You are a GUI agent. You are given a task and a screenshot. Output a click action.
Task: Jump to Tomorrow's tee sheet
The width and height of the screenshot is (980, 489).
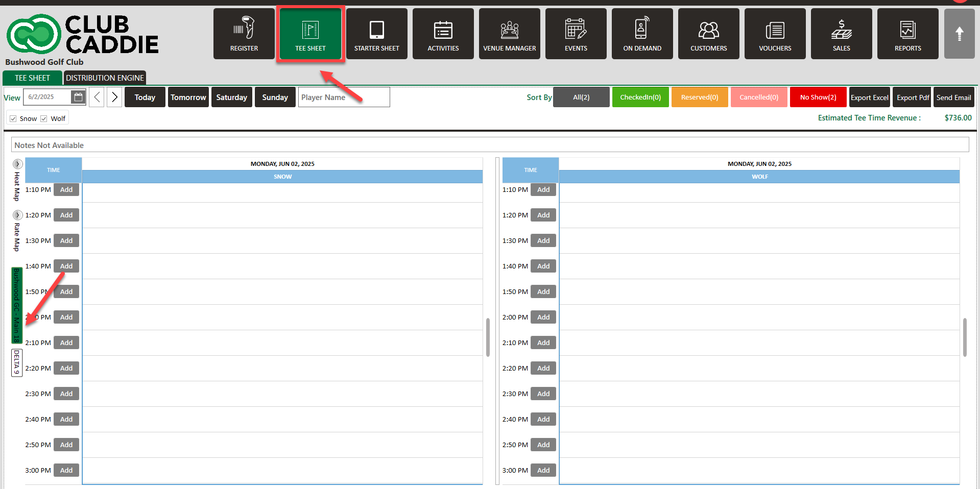tap(188, 97)
